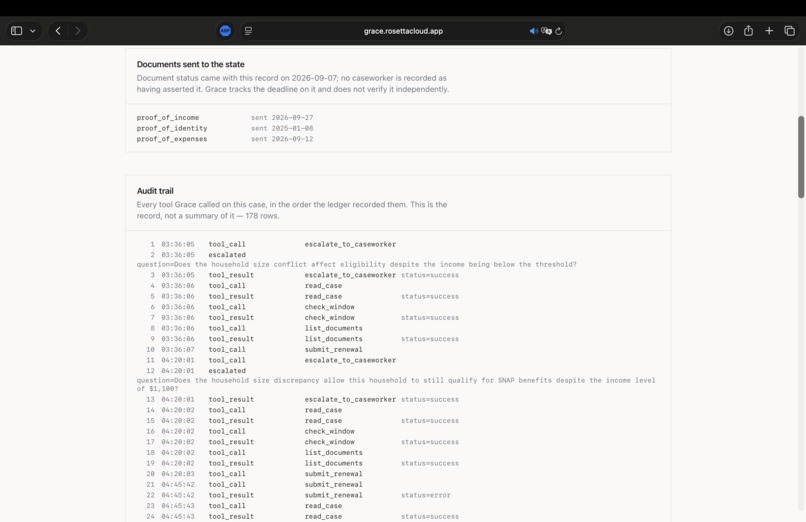The image size is (806, 522).
Task: Mute the tab audio speaker icon
Action: [534, 31]
